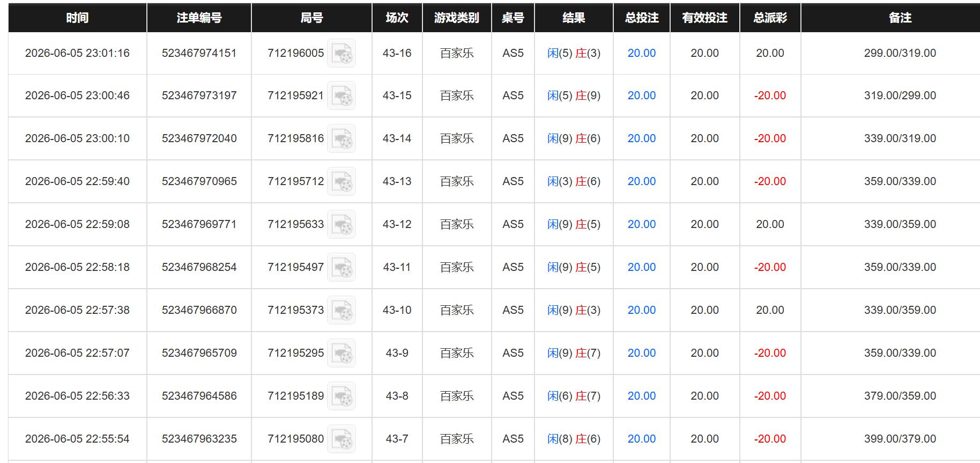Click timestamp 2026-06-05 23:00:46
980x463 pixels.
tap(77, 95)
